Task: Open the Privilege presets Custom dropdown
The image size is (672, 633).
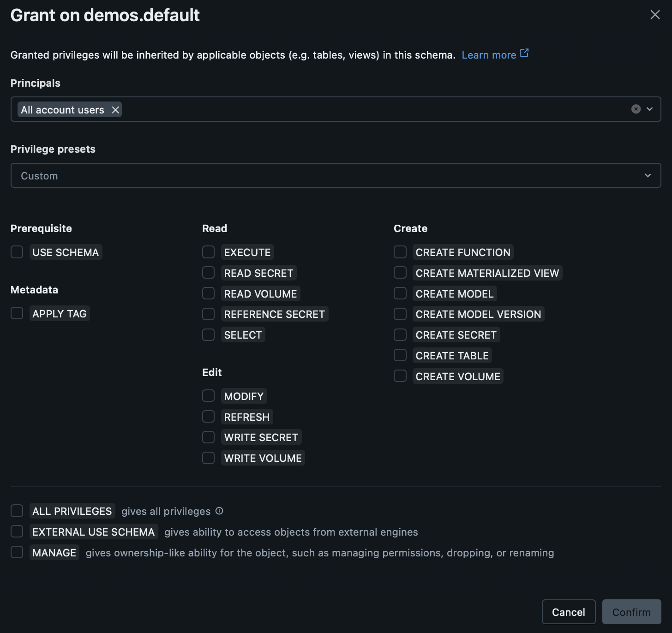Action: [x=336, y=175]
